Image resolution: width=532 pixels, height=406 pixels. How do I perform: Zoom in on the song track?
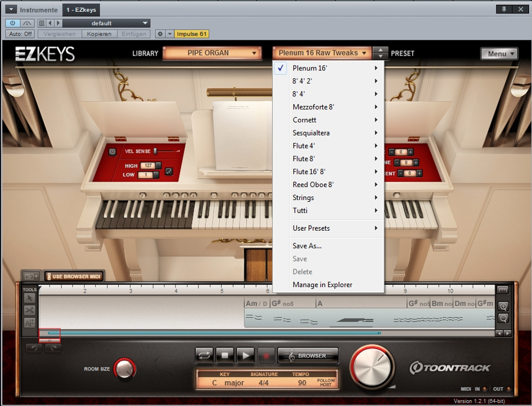coord(503,307)
